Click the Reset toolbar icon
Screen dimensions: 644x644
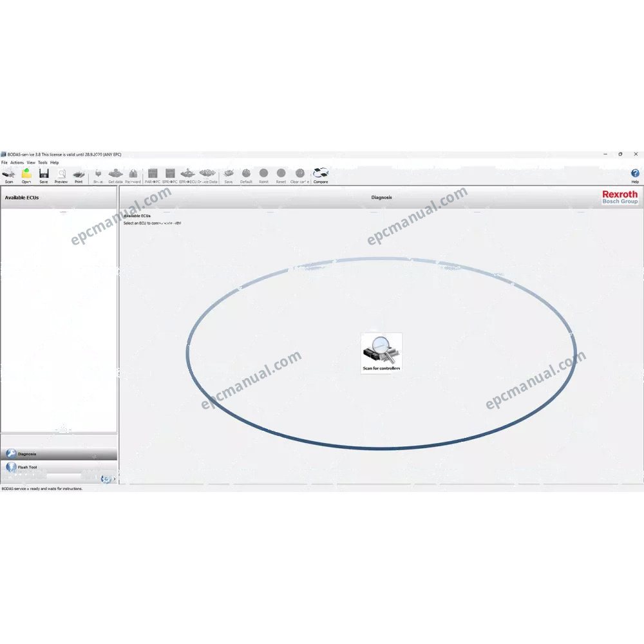(x=281, y=173)
